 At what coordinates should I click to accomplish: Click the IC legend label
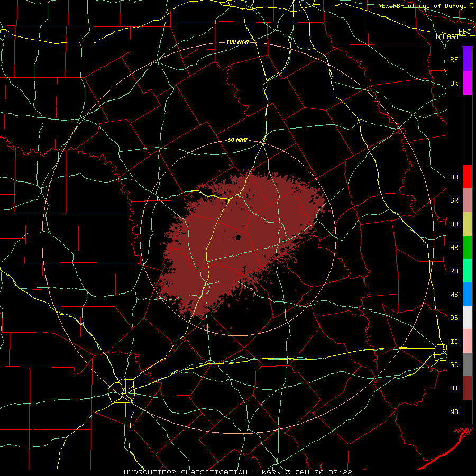click(x=454, y=342)
